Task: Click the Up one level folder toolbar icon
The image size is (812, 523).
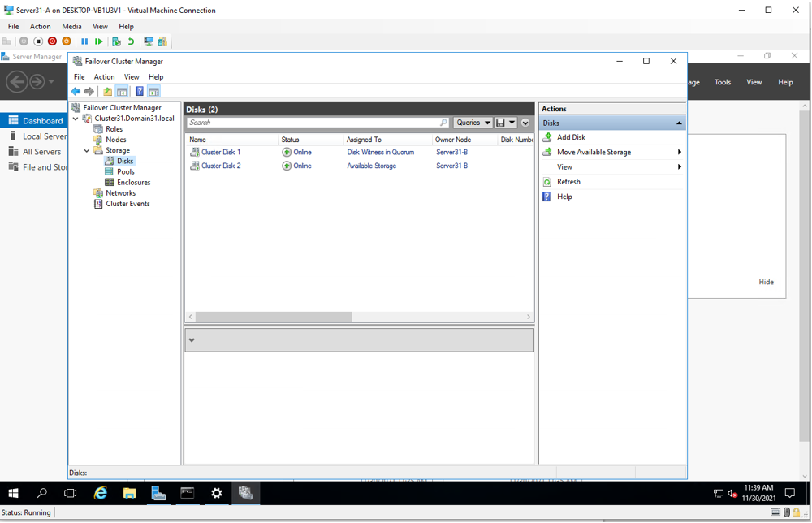Action: [108, 92]
